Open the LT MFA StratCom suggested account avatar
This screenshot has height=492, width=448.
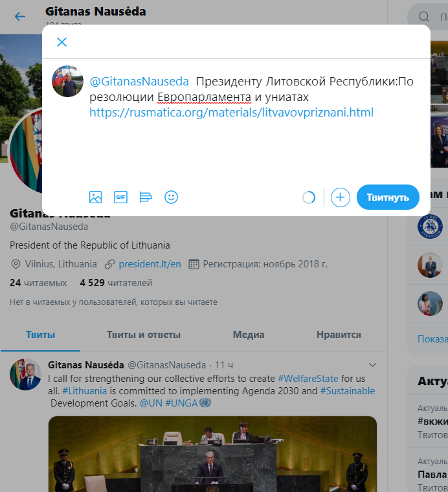[430, 226]
